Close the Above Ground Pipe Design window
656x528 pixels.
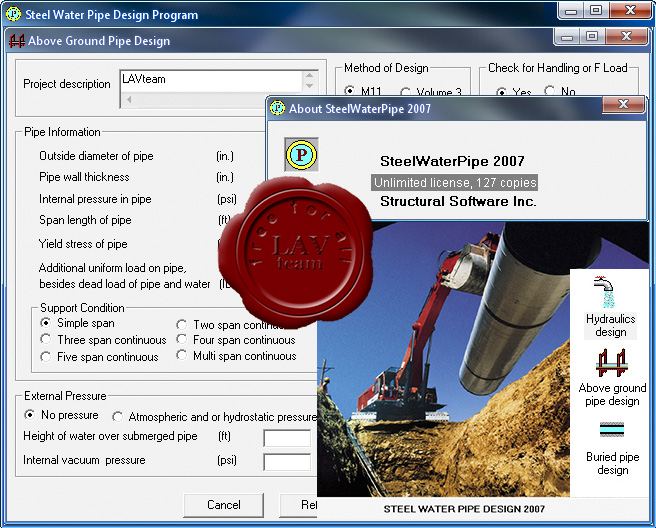point(626,36)
